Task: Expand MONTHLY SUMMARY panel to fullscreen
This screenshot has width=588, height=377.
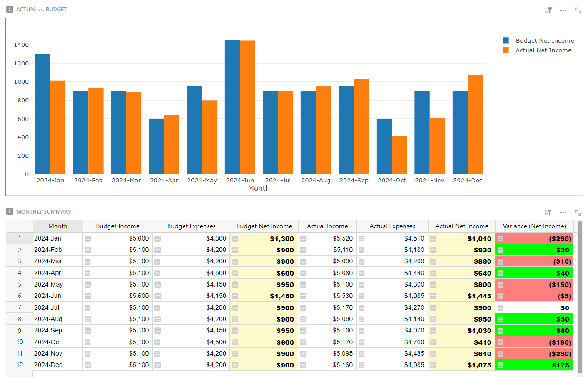Action: pos(578,212)
